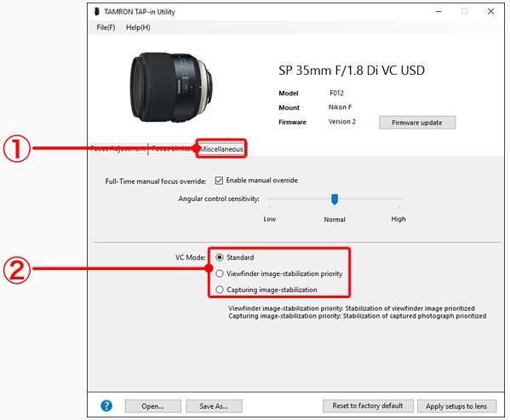The height and width of the screenshot is (420, 510).
Task: Switch to the Focus Adjustment tab
Action: point(117,149)
